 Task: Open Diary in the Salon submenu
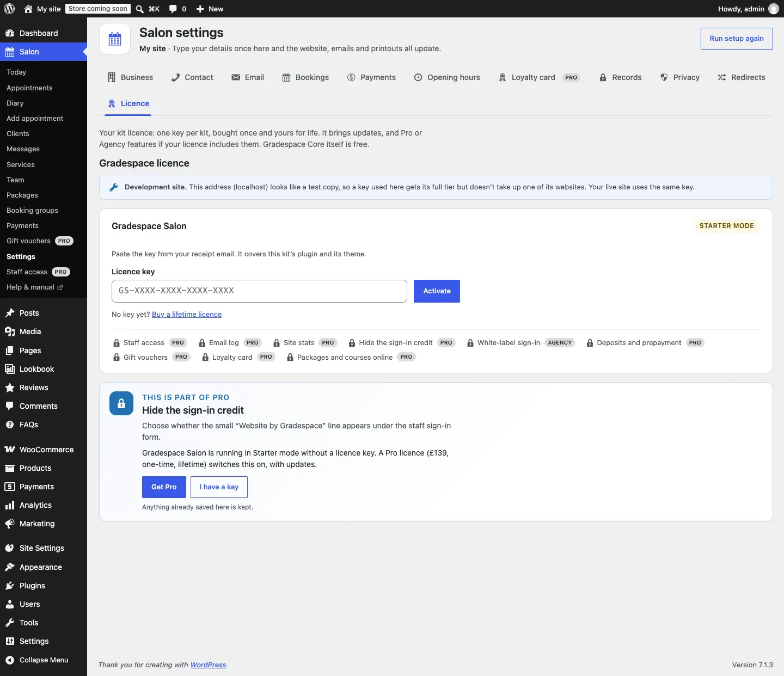pos(15,103)
